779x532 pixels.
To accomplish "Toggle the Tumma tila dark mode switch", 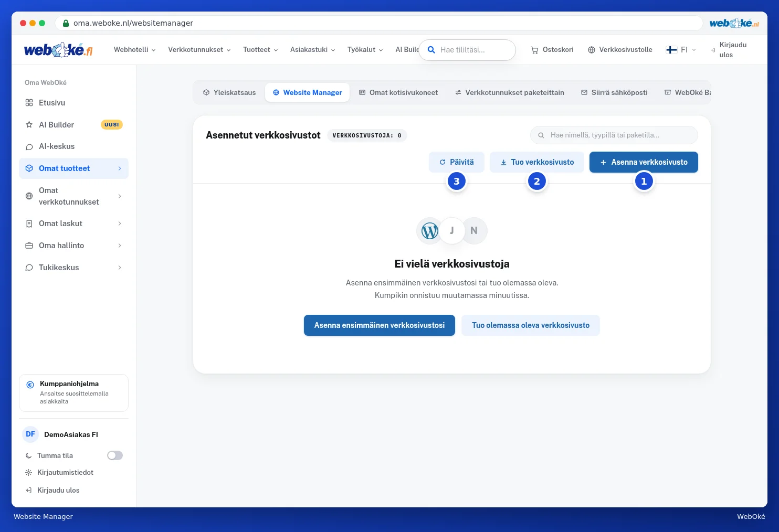I will coord(115,456).
